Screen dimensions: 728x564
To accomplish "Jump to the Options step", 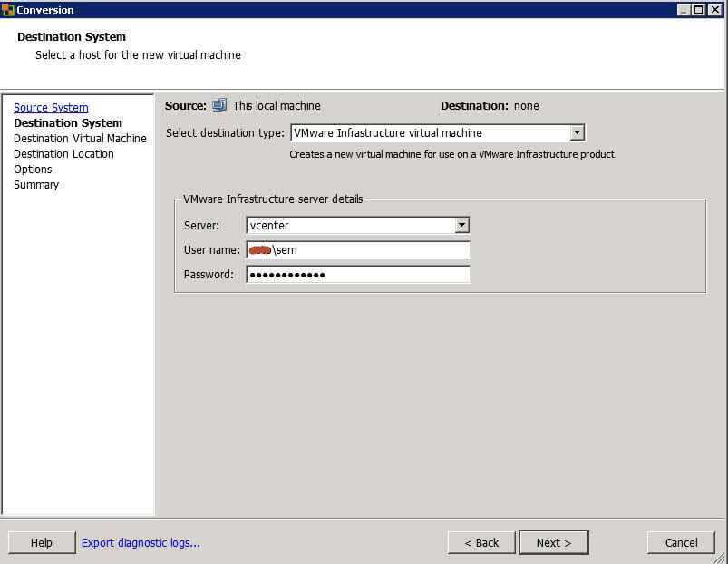I will coord(33,170).
